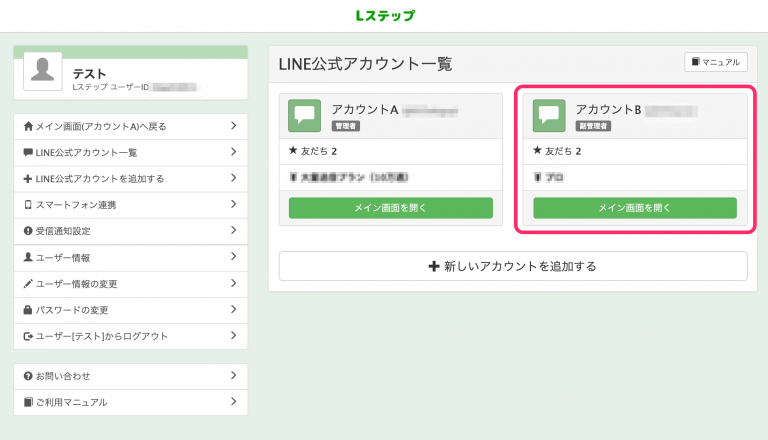Click the アカウントA chat bubble icon
This screenshot has width=768, height=440.
[304, 116]
